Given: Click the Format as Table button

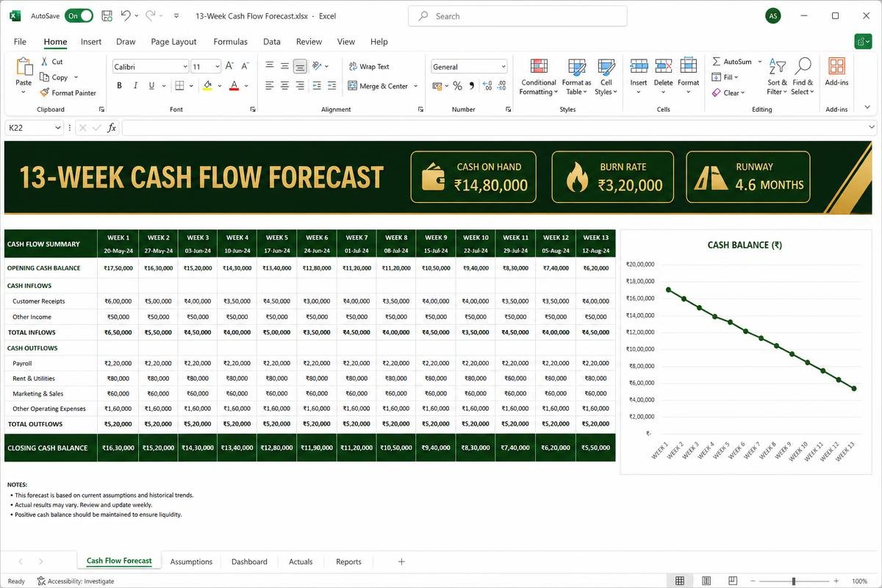Looking at the screenshot, I should tap(577, 76).
